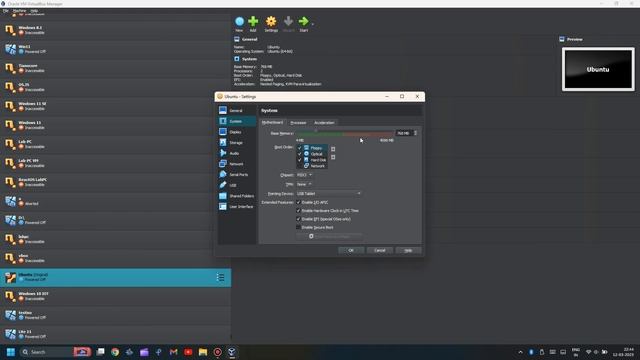
Task: Open Storage settings category
Action: point(237,142)
